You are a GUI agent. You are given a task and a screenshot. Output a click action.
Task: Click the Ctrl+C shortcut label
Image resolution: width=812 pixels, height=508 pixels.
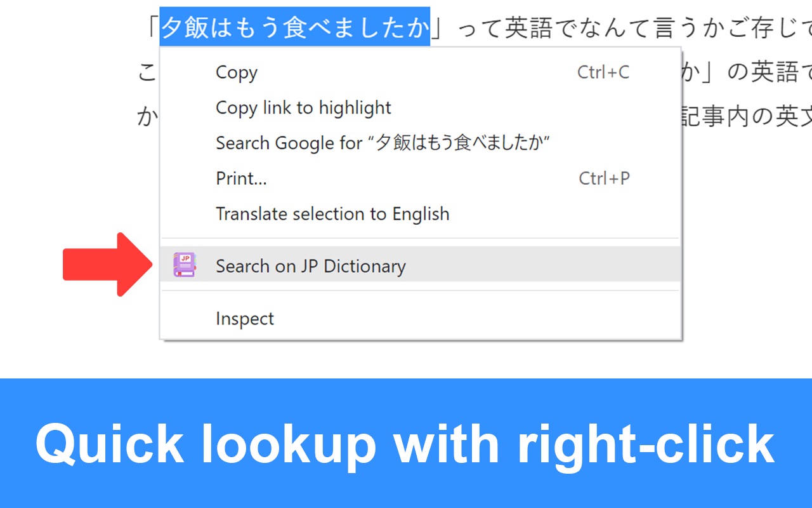(603, 72)
